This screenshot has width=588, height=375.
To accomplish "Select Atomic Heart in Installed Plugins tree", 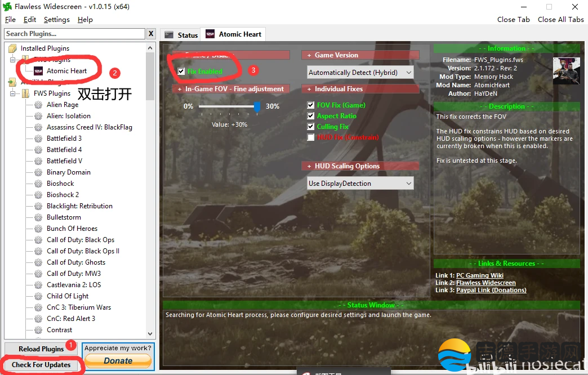I will click(66, 71).
